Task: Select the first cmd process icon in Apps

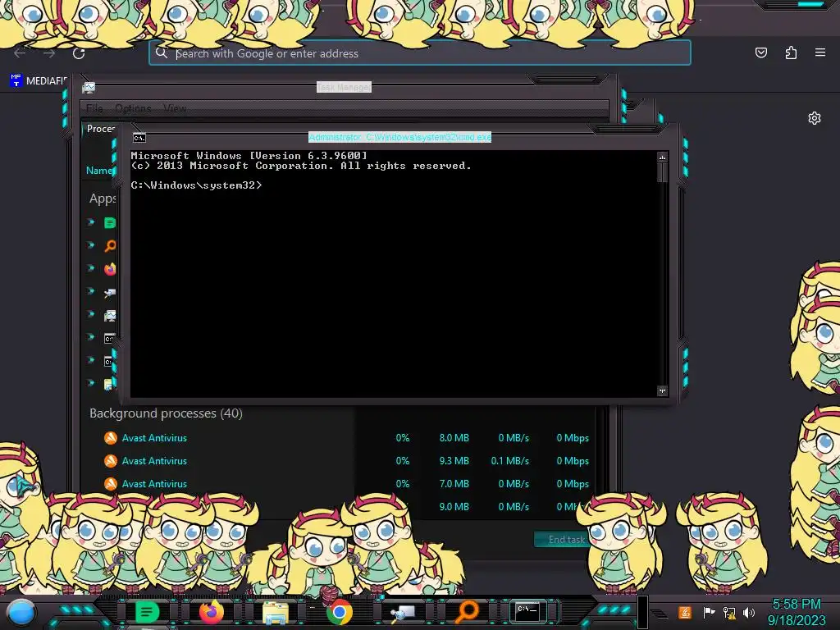Action: coord(109,338)
